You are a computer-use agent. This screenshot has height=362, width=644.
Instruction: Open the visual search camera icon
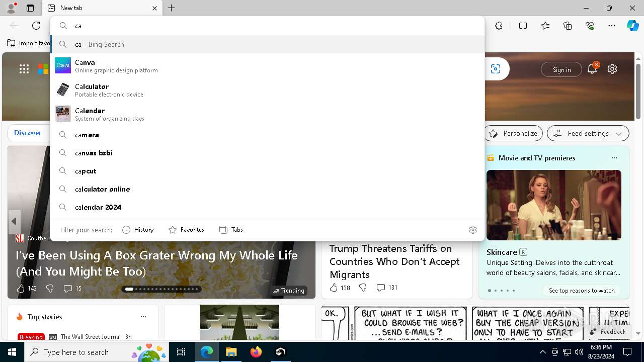pos(496,69)
